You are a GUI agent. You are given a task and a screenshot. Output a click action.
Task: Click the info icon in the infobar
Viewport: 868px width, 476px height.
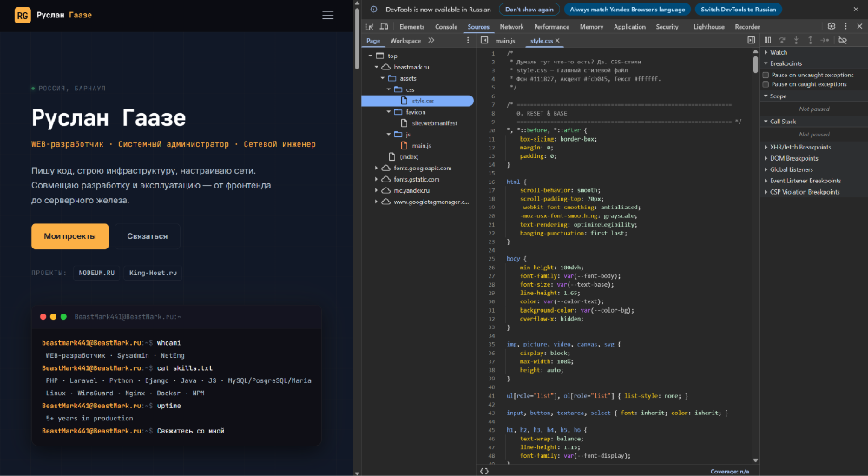(x=373, y=10)
